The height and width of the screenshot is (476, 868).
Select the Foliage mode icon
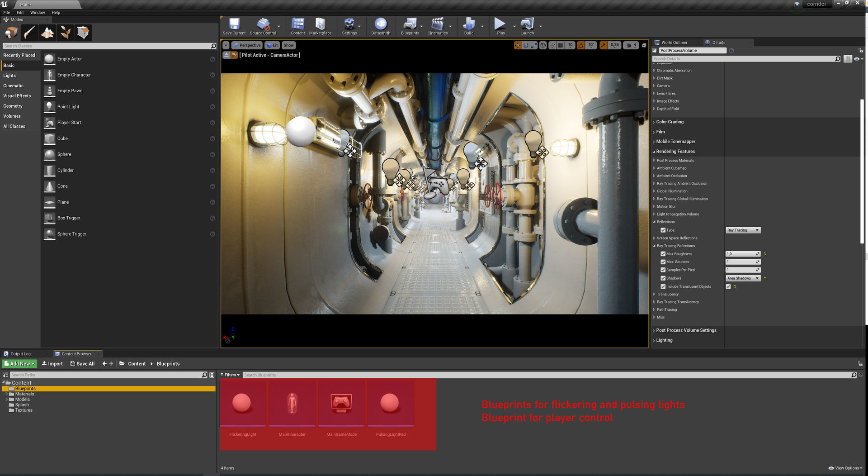[66, 33]
